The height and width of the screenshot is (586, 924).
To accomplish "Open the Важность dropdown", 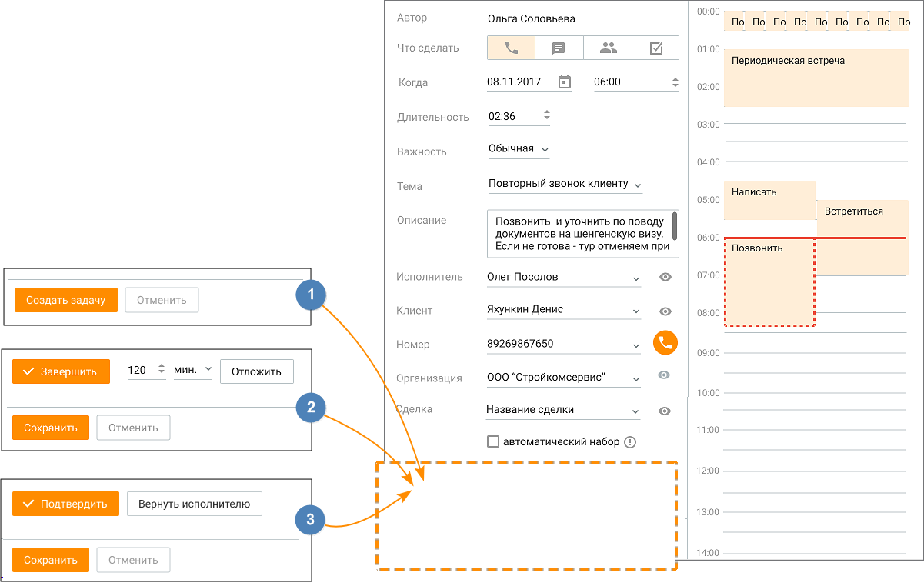I will 519,149.
